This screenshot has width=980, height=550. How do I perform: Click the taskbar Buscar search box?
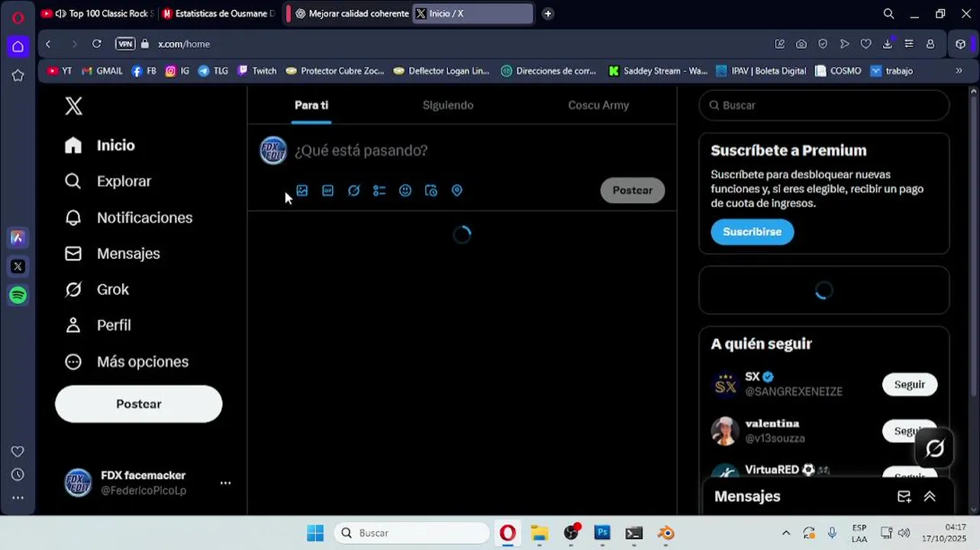point(411,533)
